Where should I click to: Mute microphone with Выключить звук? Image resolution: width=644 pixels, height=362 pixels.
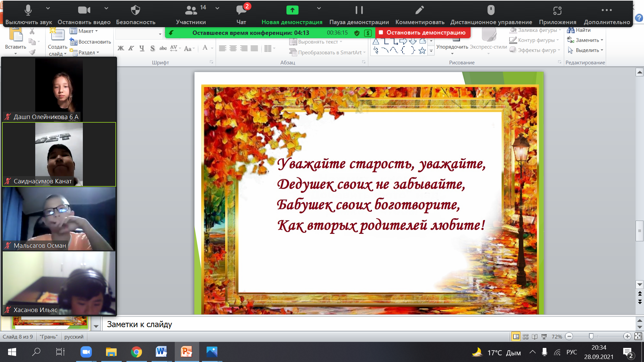pos(28,14)
